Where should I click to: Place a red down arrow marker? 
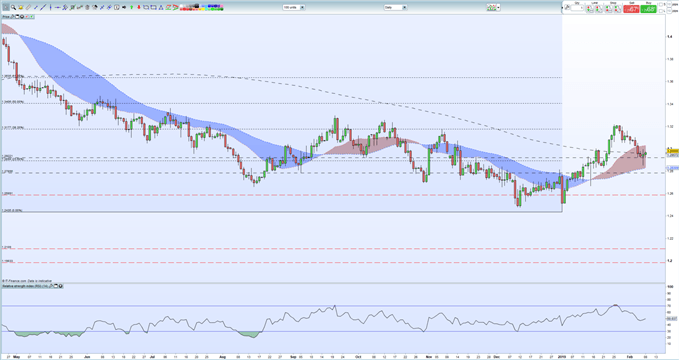coord(139,7)
